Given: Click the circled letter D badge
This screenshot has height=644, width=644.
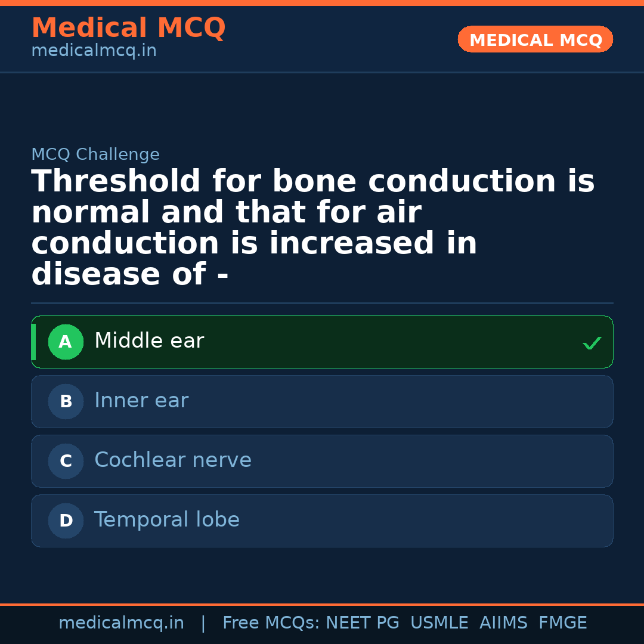Looking at the screenshot, I should (x=66, y=521).
